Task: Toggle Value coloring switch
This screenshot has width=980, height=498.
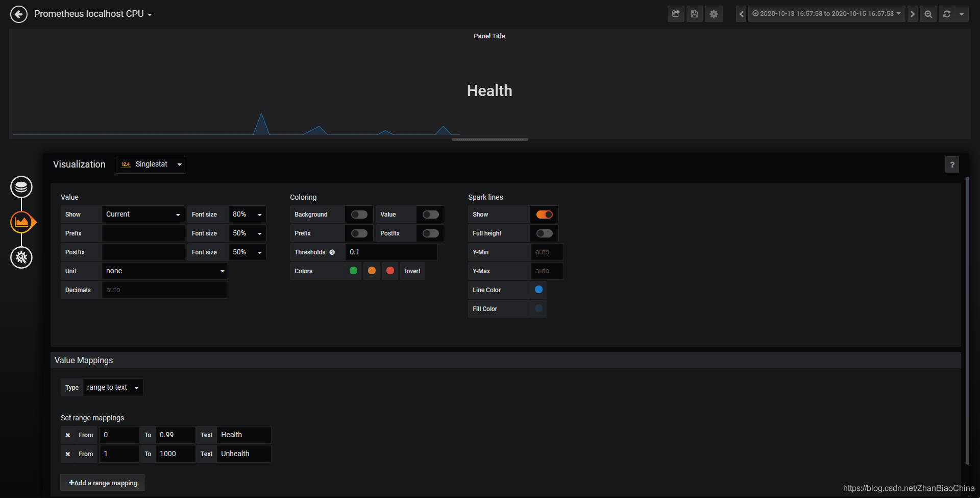Action: point(430,215)
